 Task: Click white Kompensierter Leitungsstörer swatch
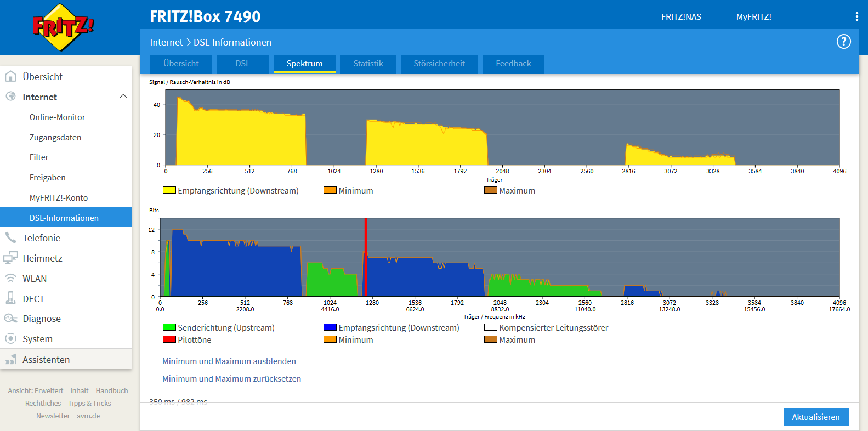490,327
